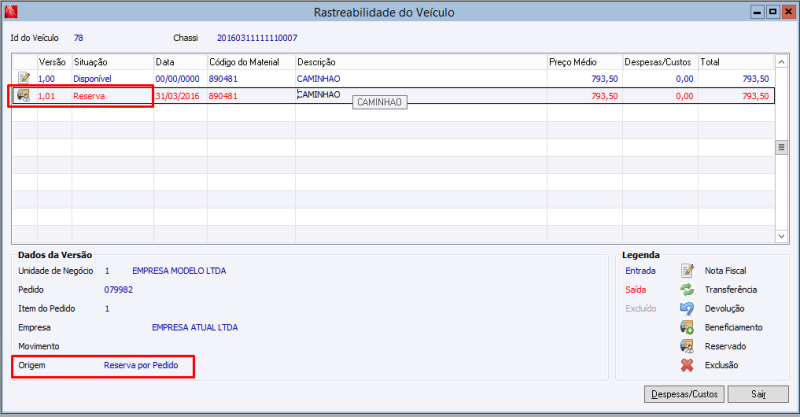
Task: Maximize the Rastreabilidade do Veículo window
Action: coord(773,12)
